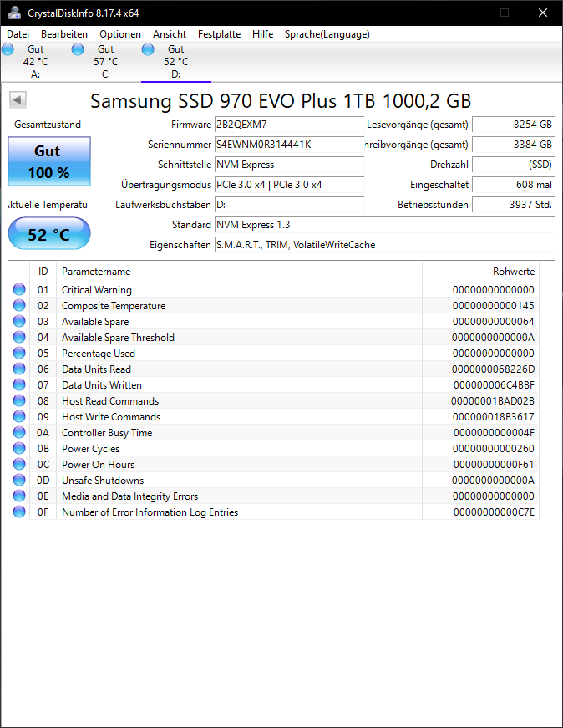Click the total reads value 3254 GB
The image size is (563, 728).
(514, 125)
